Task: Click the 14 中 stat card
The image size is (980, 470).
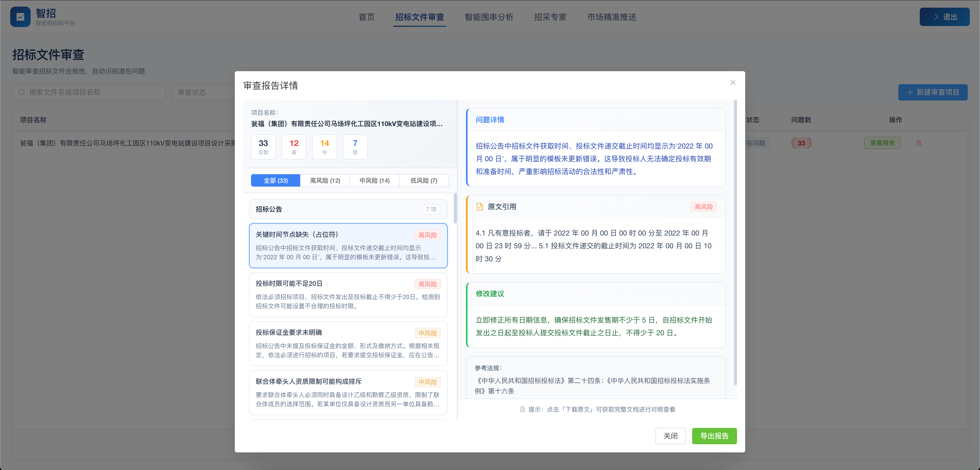Action: [325, 147]
